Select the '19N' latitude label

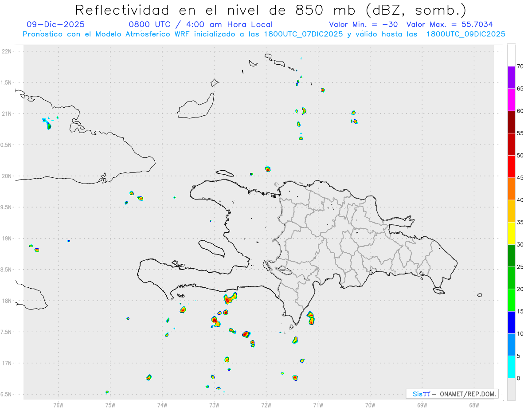[8, 239]
